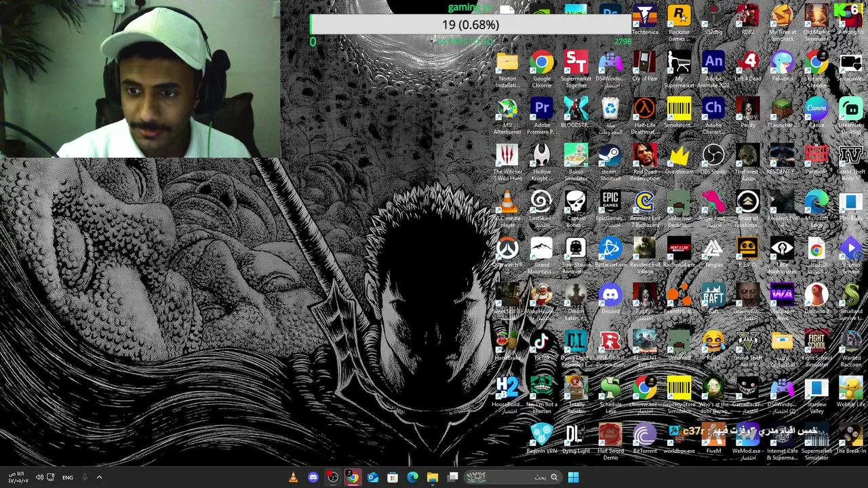
Task: Switch to Chrome in taskbar
Action: tap(353, 477)
